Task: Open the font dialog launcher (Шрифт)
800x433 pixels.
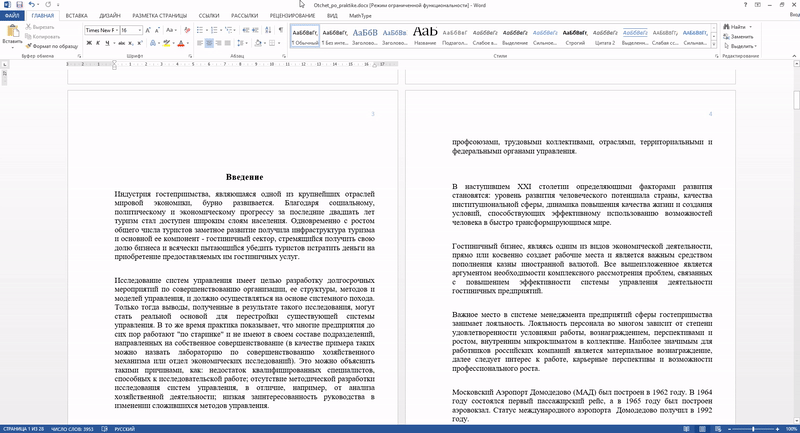Action: coord(191,56)
